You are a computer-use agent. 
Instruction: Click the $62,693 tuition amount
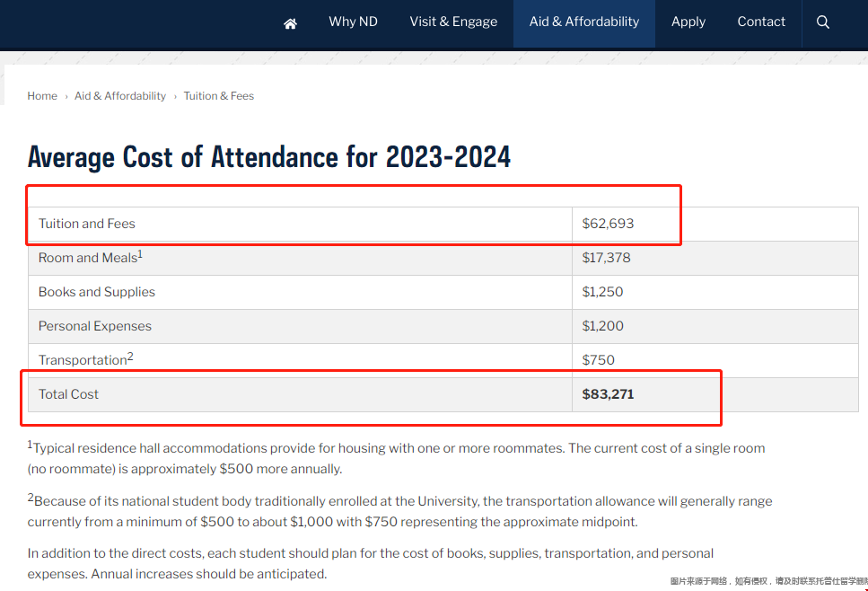tap(608, 224)
